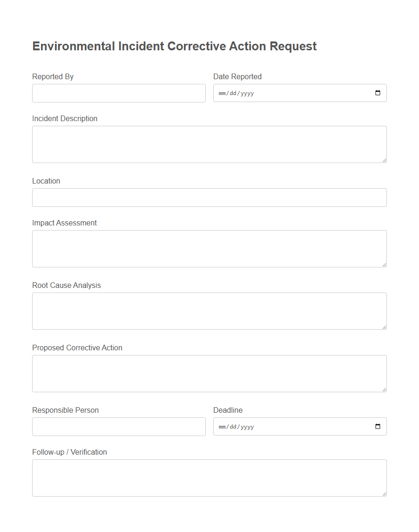This screenshot has width=419, height=532.
Task: Click the Impact Assessment label text
Action: point(64,223)
